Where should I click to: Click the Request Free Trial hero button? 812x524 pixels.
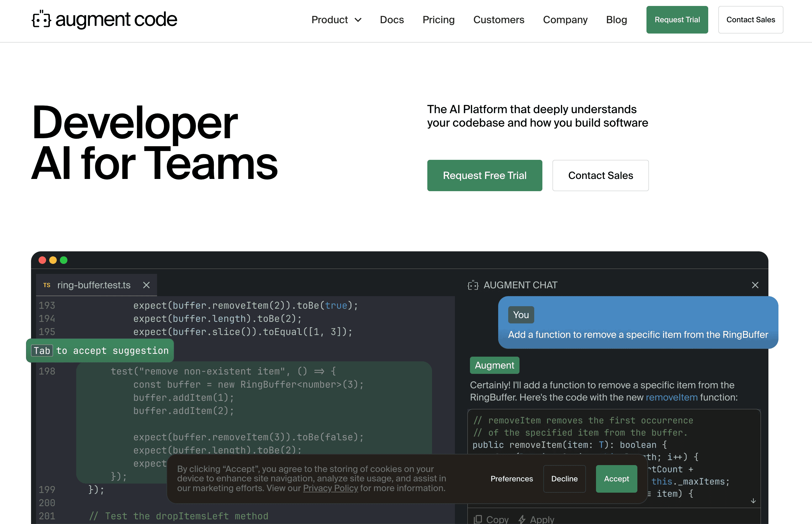click(485, 175)
